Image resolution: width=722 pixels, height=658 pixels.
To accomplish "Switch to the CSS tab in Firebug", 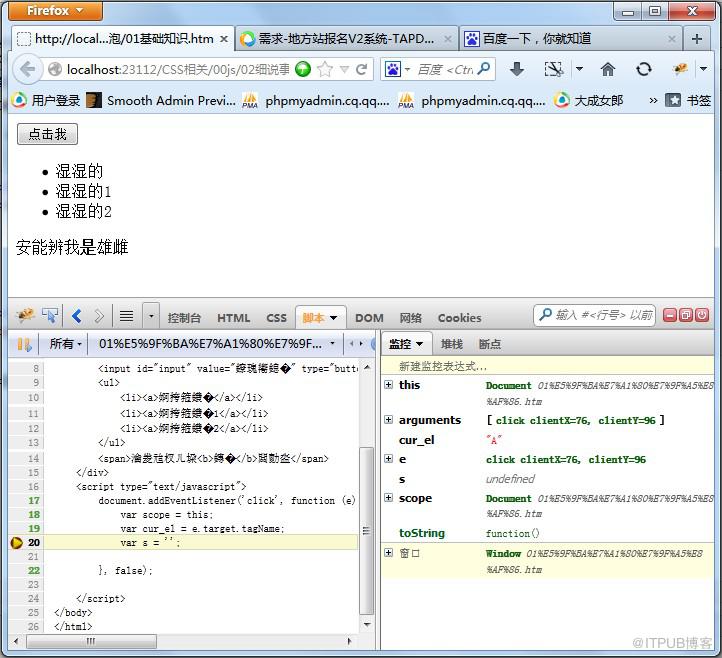I will pos(276,318).
